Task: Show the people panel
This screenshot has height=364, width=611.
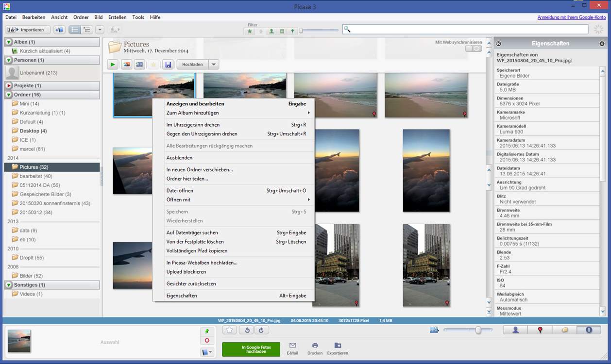Action: pos(515,330)
